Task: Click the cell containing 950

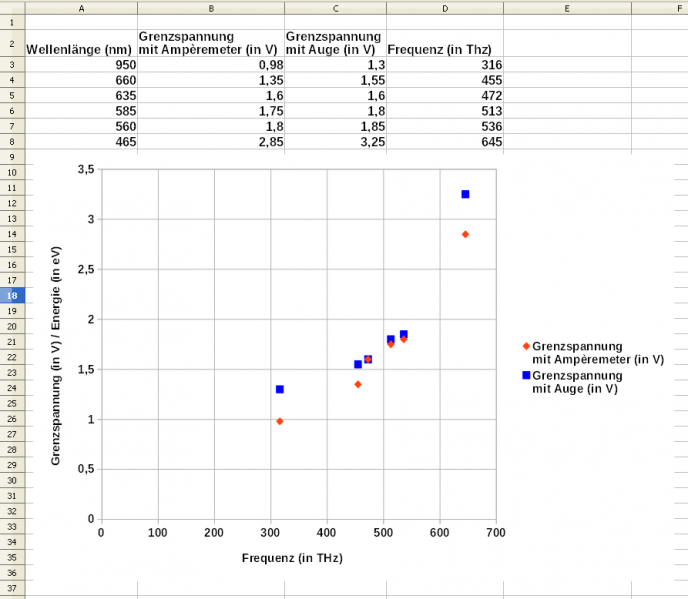Action: (x=80, y=65)
